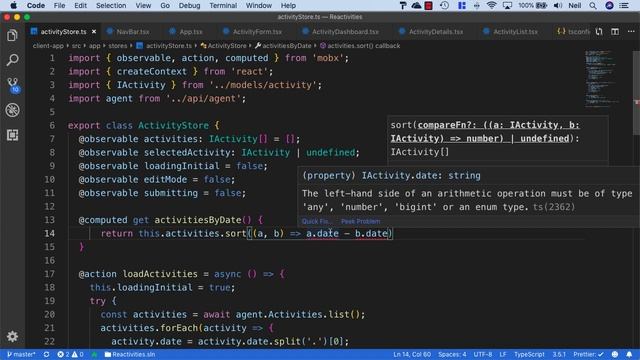Viewport: 640px width, 360px height.
Task: Click app folder in the breadcrumb
Action: (94, 46)
